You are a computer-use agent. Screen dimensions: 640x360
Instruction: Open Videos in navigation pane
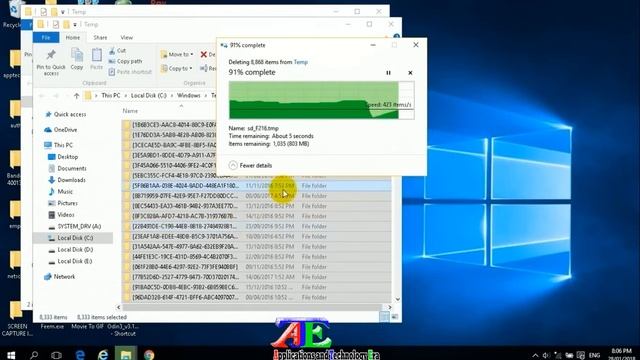click(61, 215)
